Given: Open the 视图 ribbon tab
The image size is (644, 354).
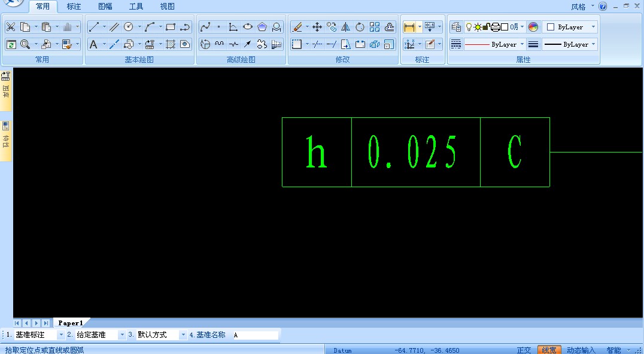Looking at the screenshot, I should click(167, 6).
